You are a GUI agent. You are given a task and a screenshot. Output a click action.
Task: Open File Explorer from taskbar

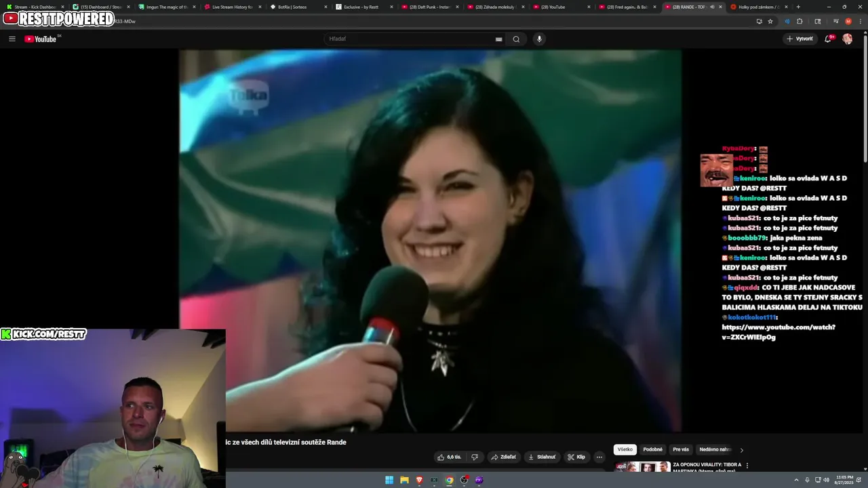click(404, 480)
